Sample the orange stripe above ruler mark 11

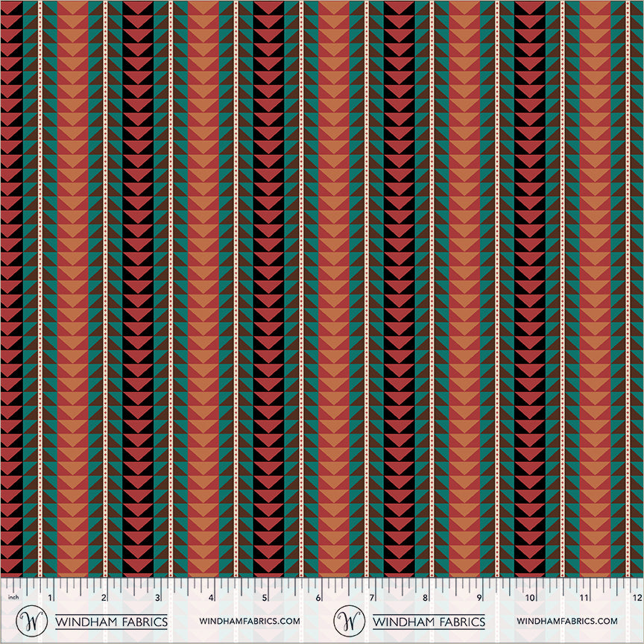594,298
